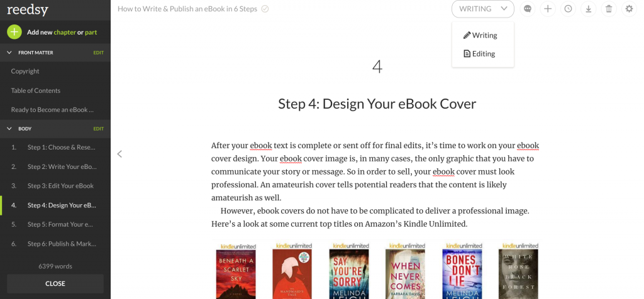Click the When Never Comes cover
The image size is (644, 299).
click(405, 274)
